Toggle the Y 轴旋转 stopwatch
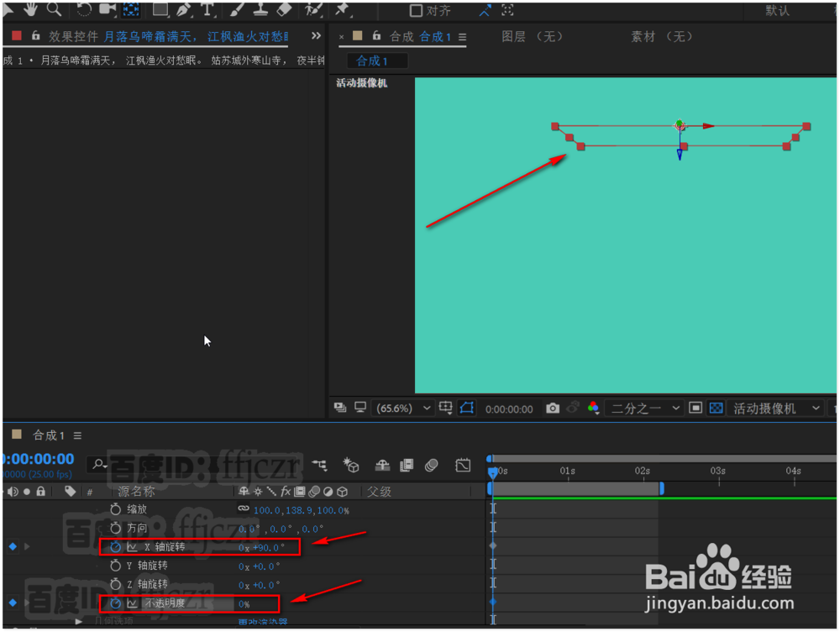 tap(115, 566)
